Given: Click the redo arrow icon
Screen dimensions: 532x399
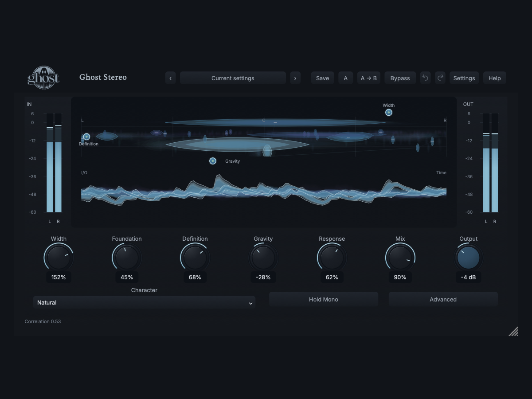Looking at the screenshot, I should point(440,78).
